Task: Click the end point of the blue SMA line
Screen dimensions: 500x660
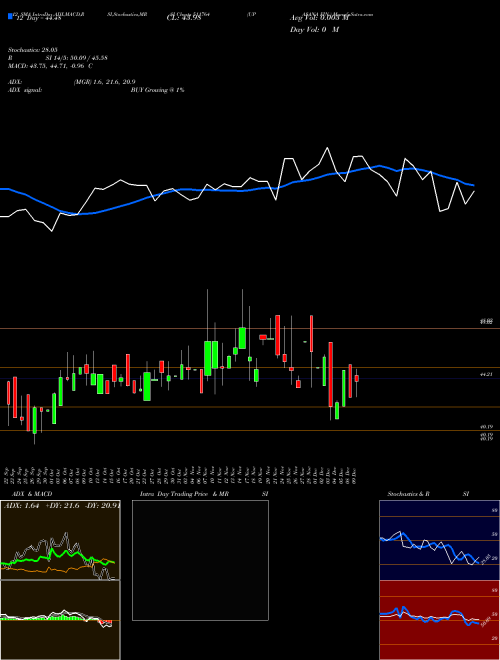Action: click(x=474, y=185)
